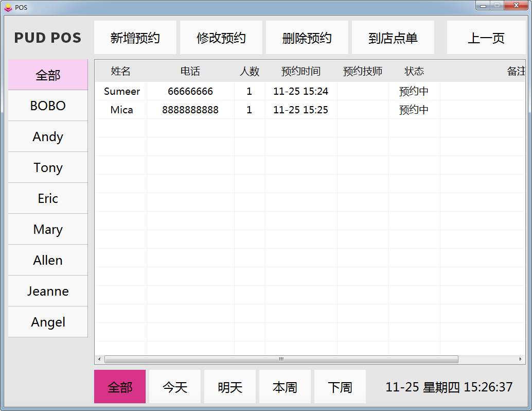This screenshot has height=411, width=532.
Task: Open 修改预约 to edit reservation
Action: (221, 38)
